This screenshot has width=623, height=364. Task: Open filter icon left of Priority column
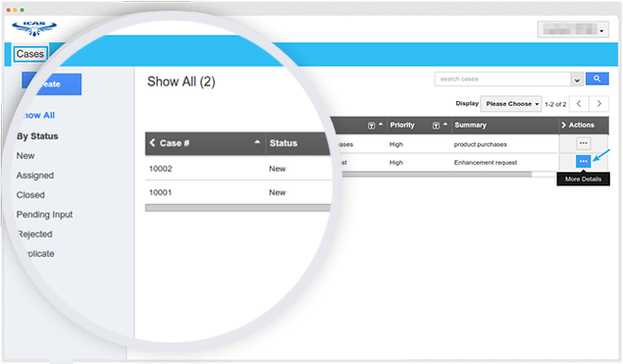[x=371, y=126]
